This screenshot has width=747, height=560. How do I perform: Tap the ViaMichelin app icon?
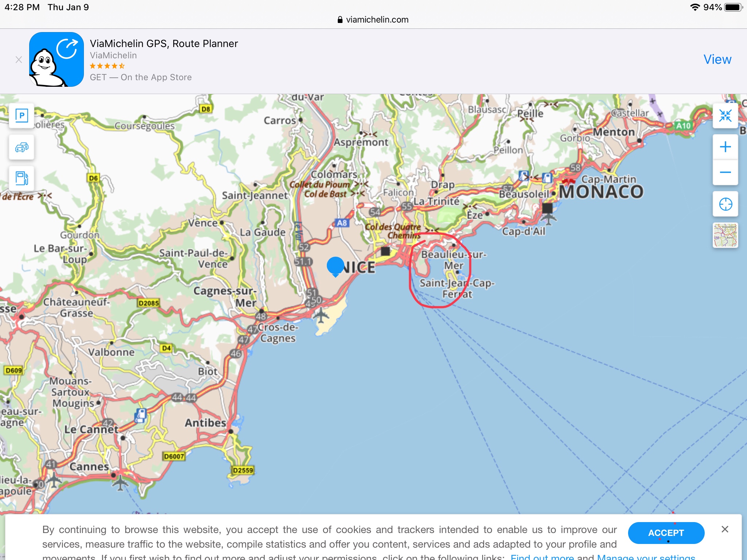point(57,59)
